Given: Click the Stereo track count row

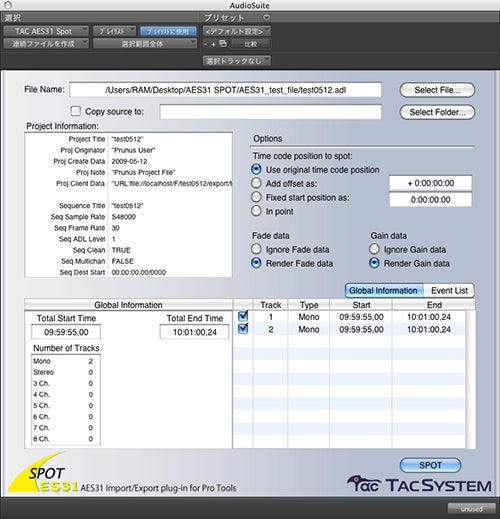Looking at the screenshot, I should (x=63, y=372).
